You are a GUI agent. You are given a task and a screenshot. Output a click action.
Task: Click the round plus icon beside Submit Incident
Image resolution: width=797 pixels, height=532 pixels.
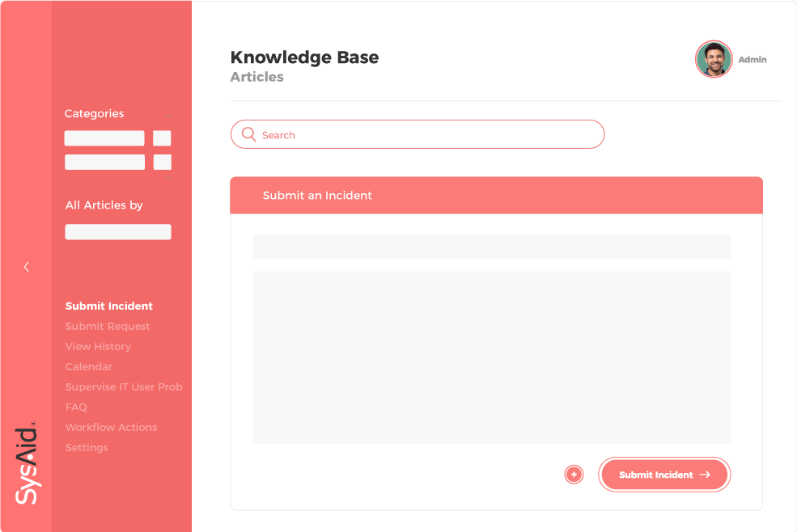click(574, 475)
